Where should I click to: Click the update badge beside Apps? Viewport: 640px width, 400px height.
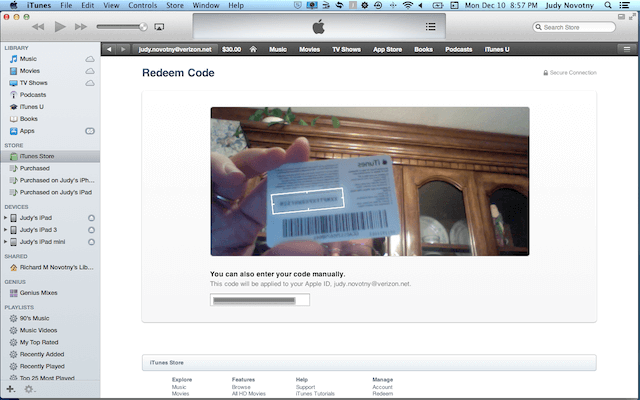(x=90, y=131)
